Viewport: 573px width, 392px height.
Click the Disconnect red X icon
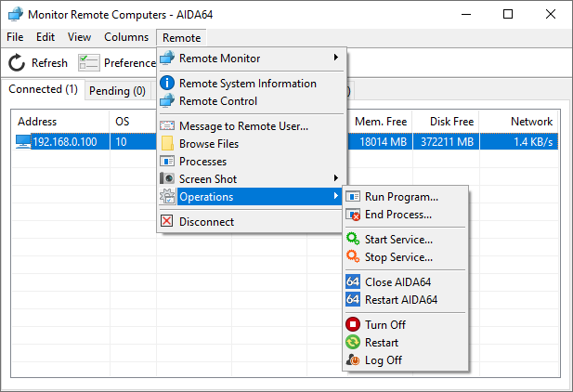(167, 221)
